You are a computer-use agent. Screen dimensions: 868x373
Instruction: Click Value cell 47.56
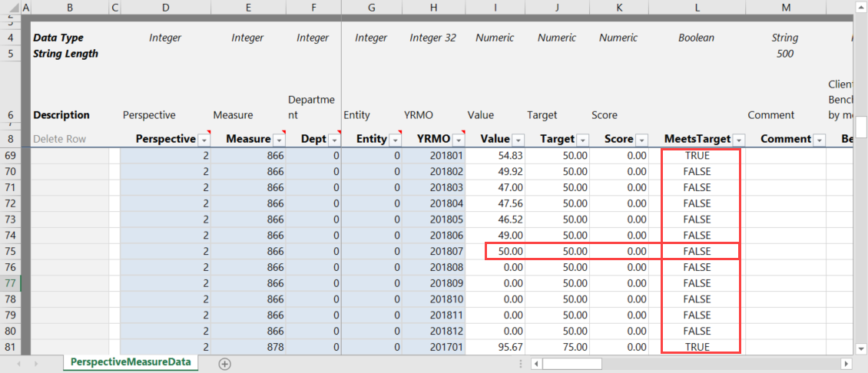[x=495, y=203]
